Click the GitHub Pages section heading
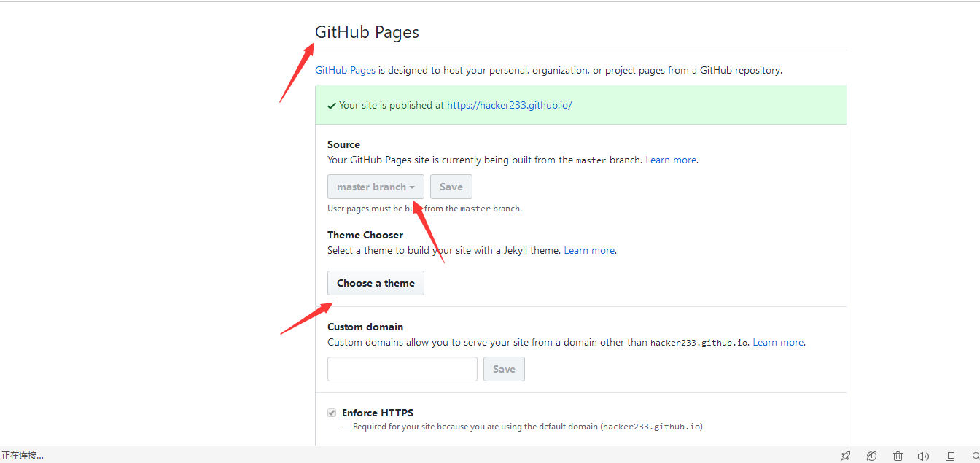 [367, 32]
